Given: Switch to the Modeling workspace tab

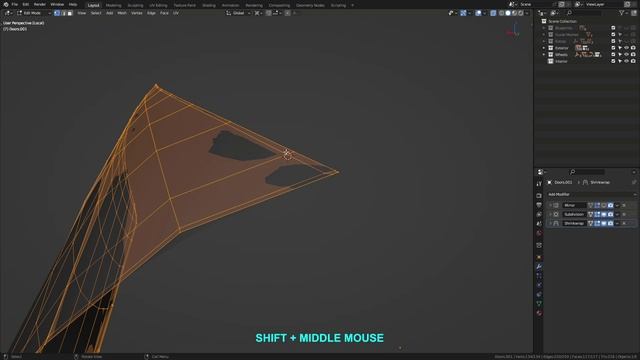Looking at the screenshot, I should (x=113, y=5).
